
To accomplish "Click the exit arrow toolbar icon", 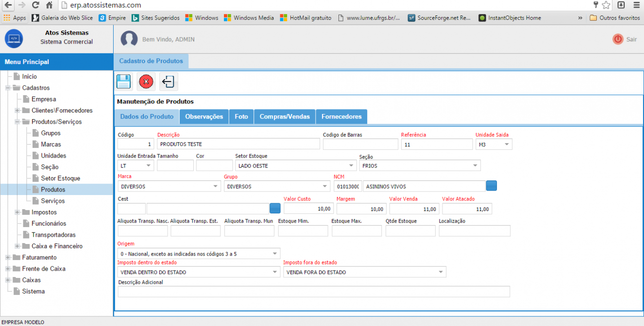I will tap(169, 81).
